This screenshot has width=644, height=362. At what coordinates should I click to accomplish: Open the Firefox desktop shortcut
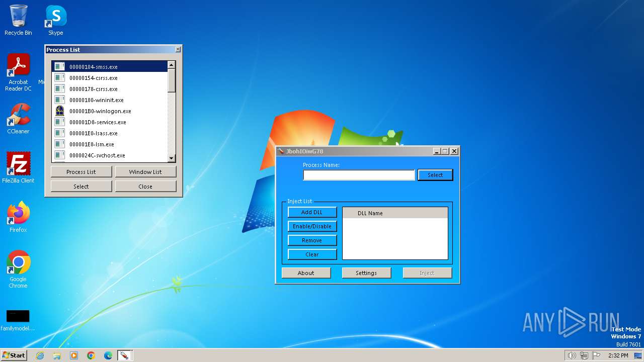click(x=18, y=217)
